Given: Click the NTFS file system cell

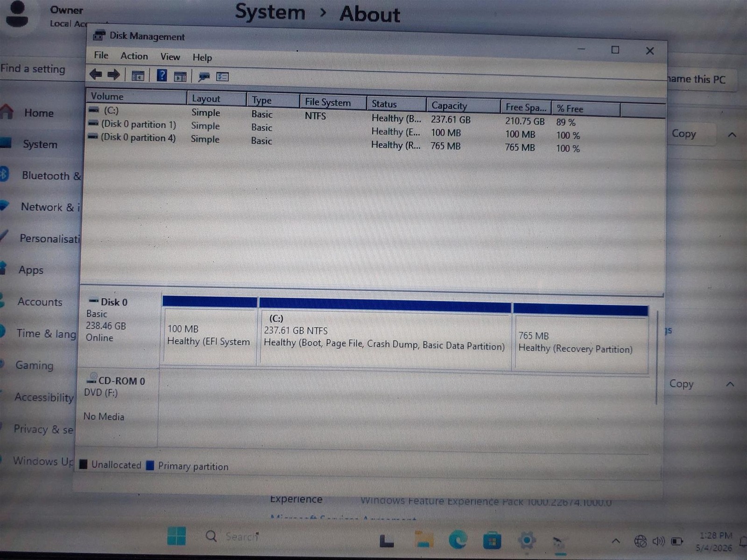Looking at the screenshot, I should pos(315,115).
